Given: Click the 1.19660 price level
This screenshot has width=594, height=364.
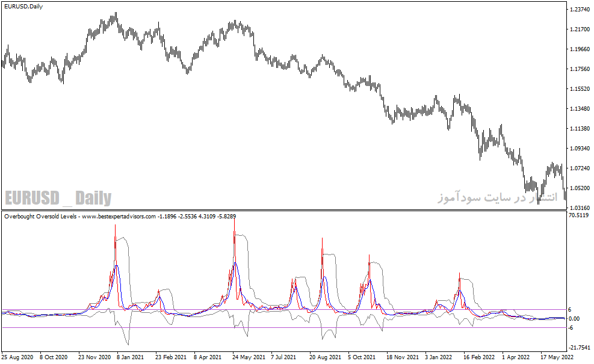Looking at the screenshot, I should point(580,49).
